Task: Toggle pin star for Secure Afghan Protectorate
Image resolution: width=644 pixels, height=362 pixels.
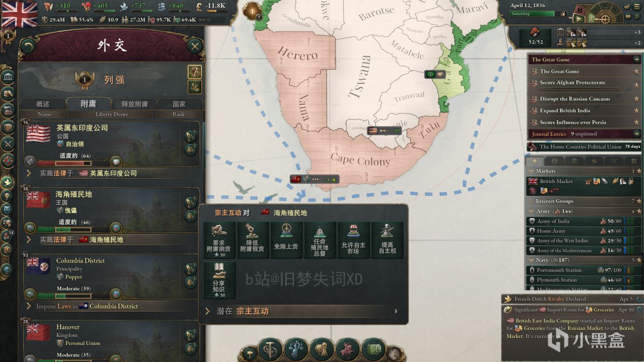Action: pos(636,83)
